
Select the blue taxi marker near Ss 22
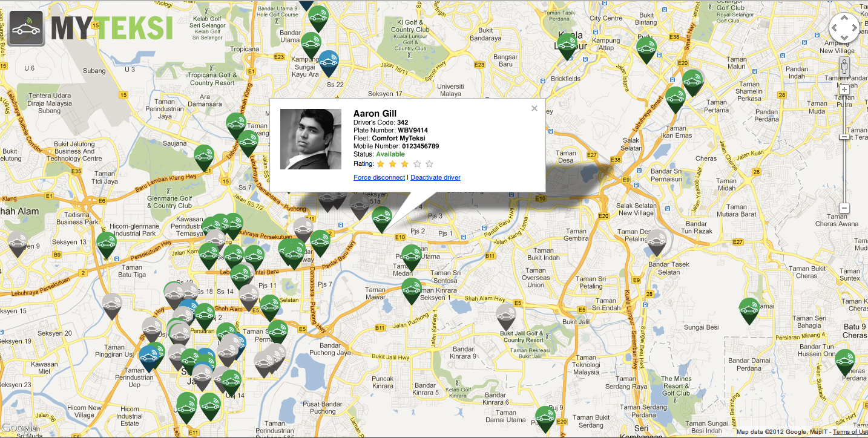point(328,63)
